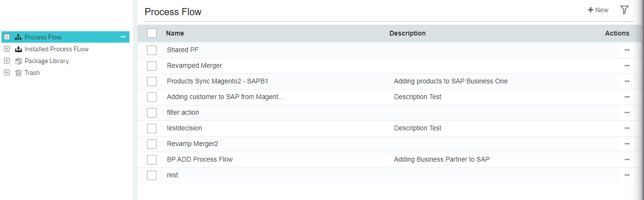Viewport: 644px width, 200px height.
Task: Open Products Sync Magento2 - SAPB1 flow
Action: [x=217, y=81]
